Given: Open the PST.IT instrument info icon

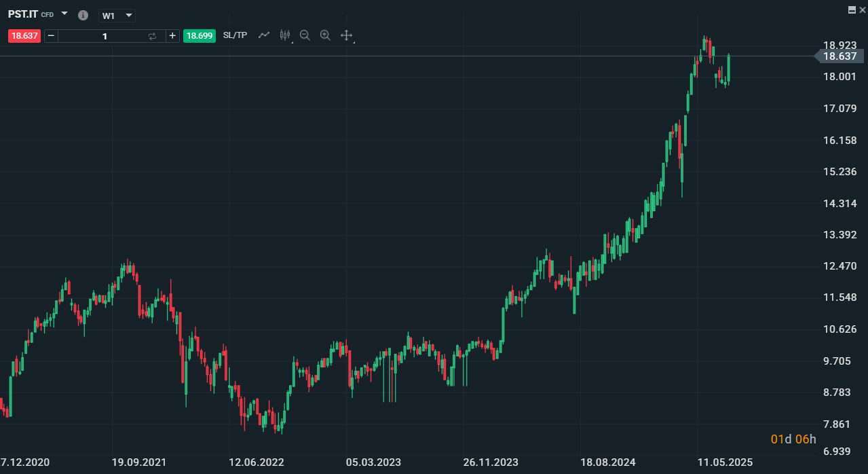Looking at the screenshot, I should tap(83, 15).
